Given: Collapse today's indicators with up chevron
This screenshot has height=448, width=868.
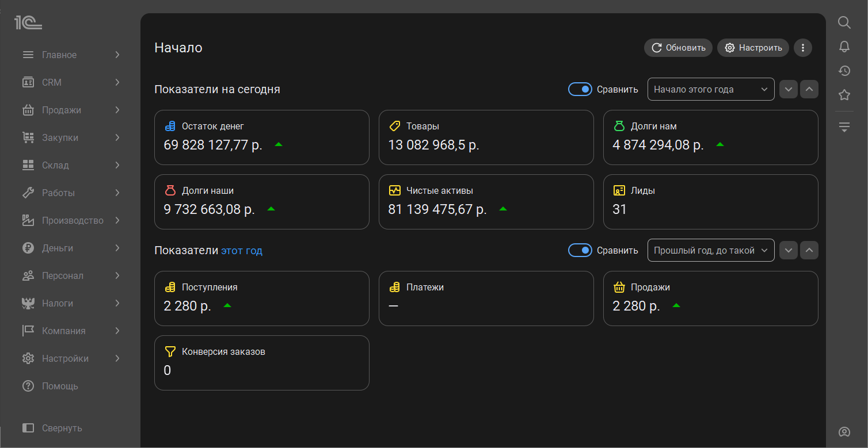Looking at the screenshot, I should point(809,89).
